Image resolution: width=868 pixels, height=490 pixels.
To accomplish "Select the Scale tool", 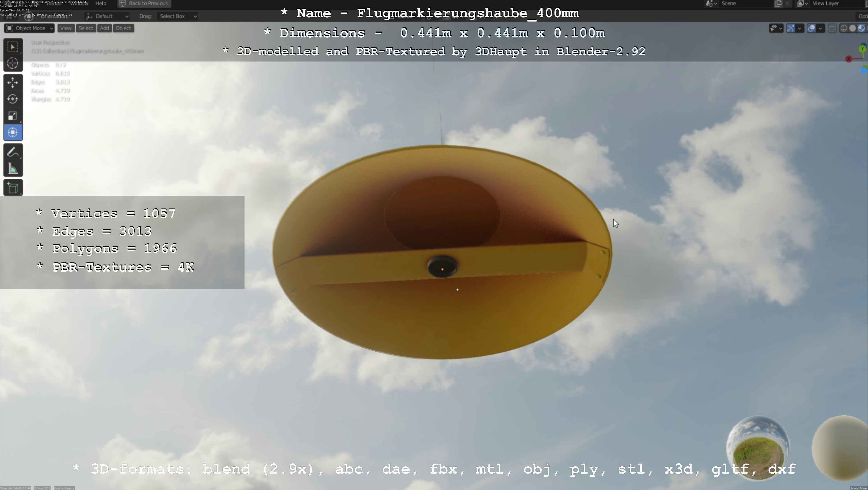I will click(x=13, y=116).
